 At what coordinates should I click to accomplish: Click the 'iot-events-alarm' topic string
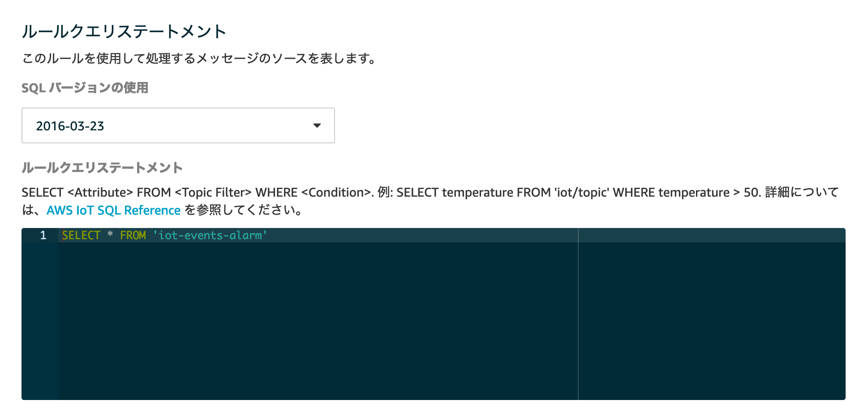pos(210,235)
